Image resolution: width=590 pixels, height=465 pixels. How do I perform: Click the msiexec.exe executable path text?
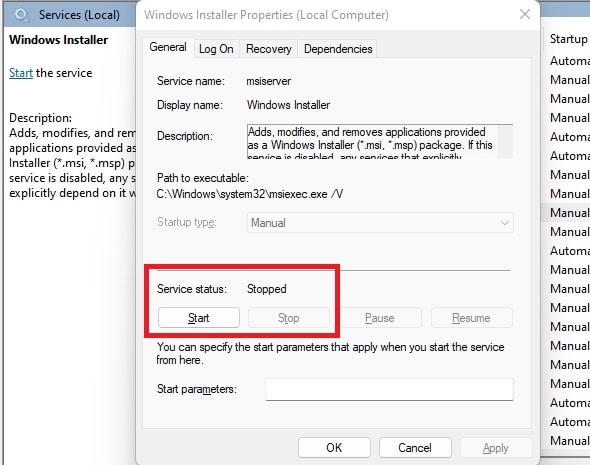(249, 194)
